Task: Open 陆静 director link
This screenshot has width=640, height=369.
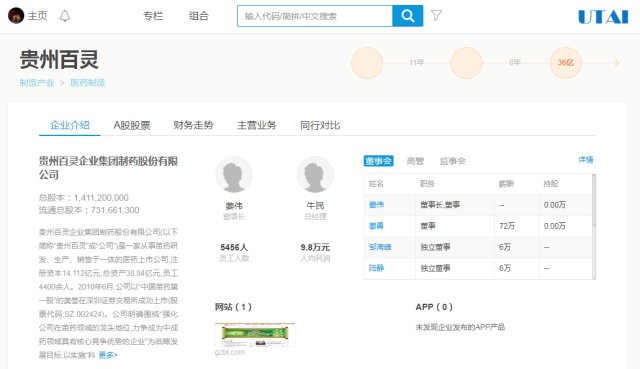Action: (376, 268)
